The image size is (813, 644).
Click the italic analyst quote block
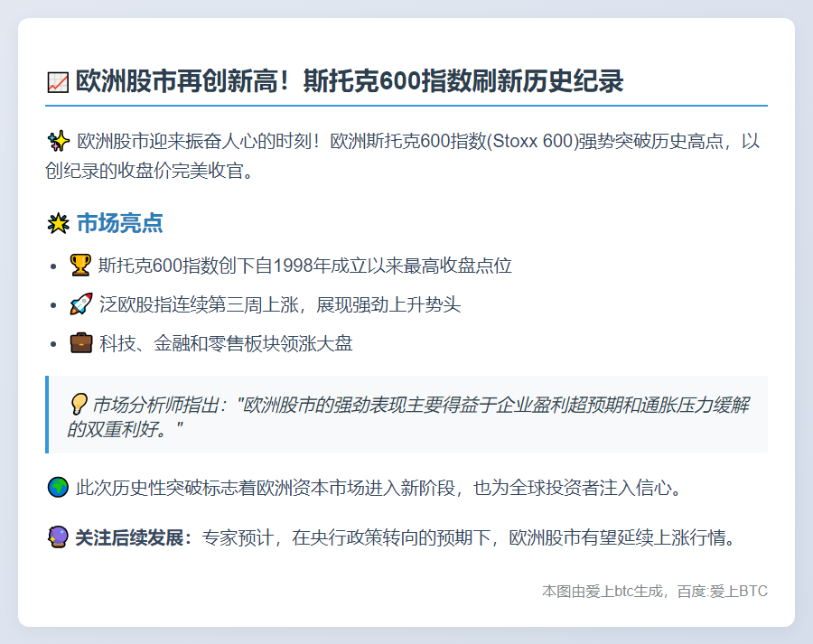click(x=416, y=415)
